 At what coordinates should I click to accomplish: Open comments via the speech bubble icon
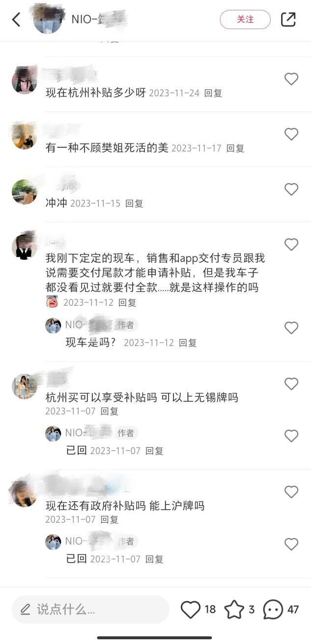pos(273,610)
